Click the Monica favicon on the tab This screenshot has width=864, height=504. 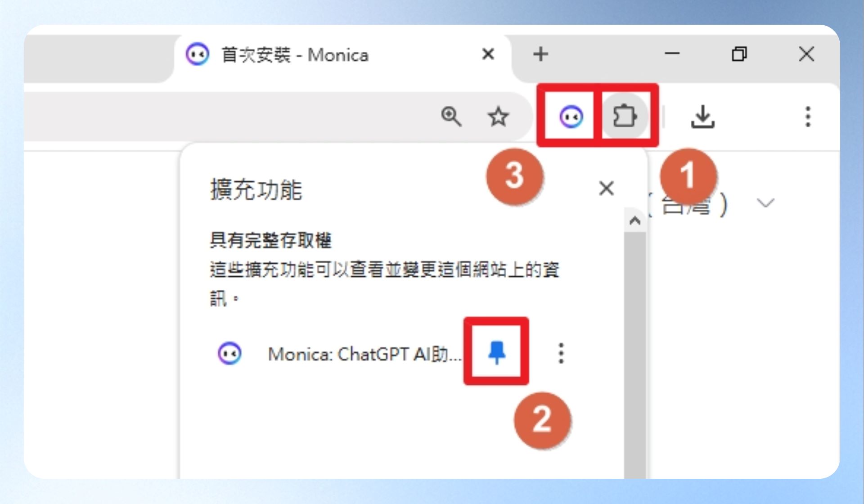pos(197,54)
